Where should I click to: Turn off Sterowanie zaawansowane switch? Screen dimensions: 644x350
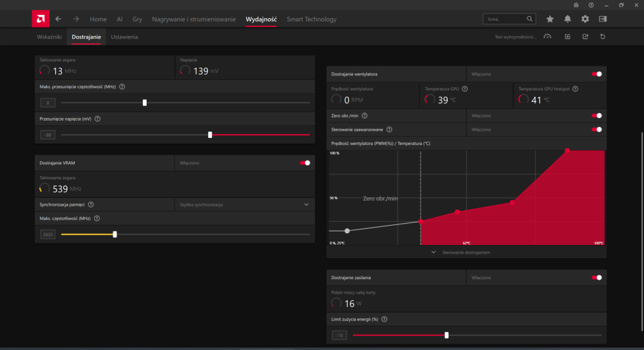tap(596, 130)
